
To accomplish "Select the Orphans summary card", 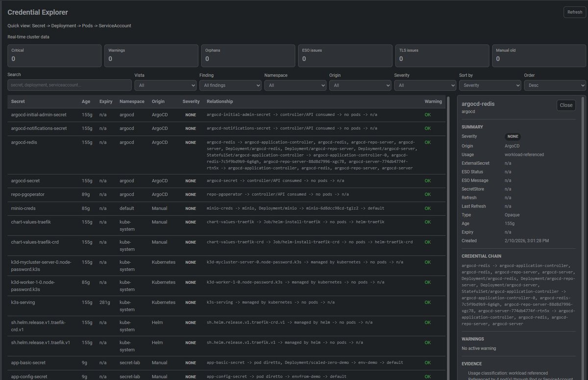I will (248, 55).
